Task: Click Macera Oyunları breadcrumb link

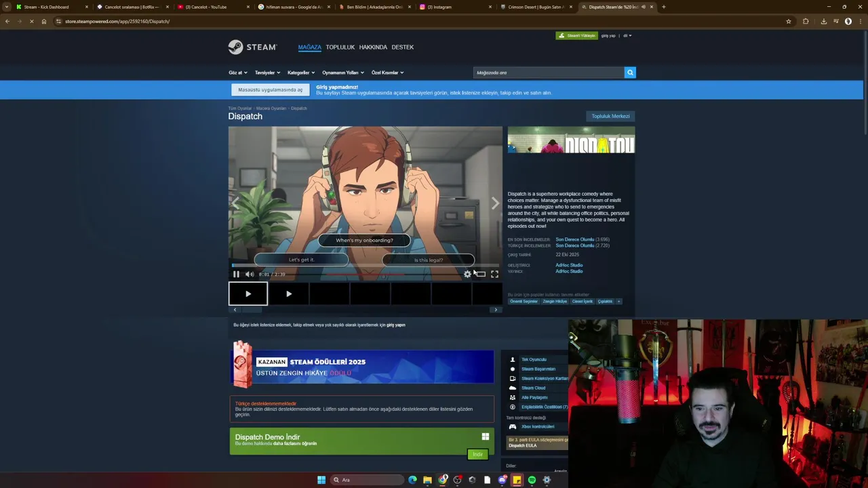Action: point(271,108)
